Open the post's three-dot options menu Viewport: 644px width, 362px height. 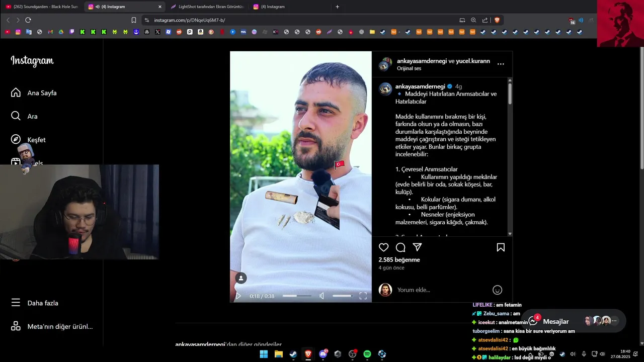[501, 64]
